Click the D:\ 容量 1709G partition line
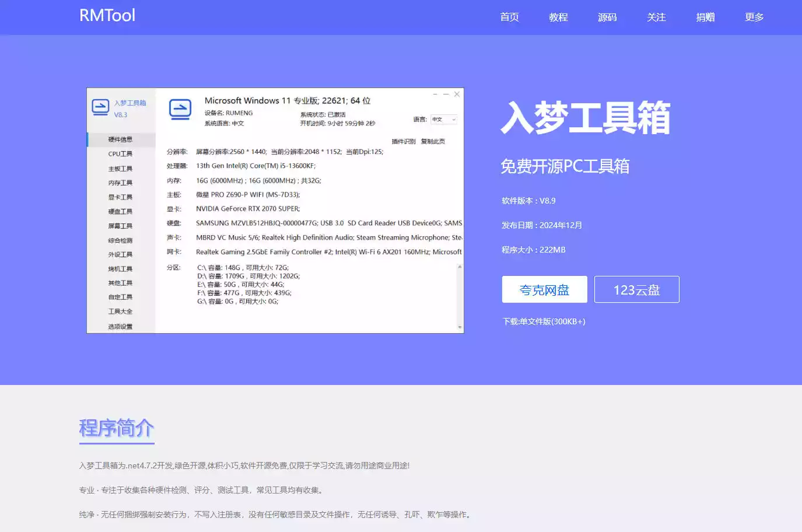802x532 pixels. point(248,276)
